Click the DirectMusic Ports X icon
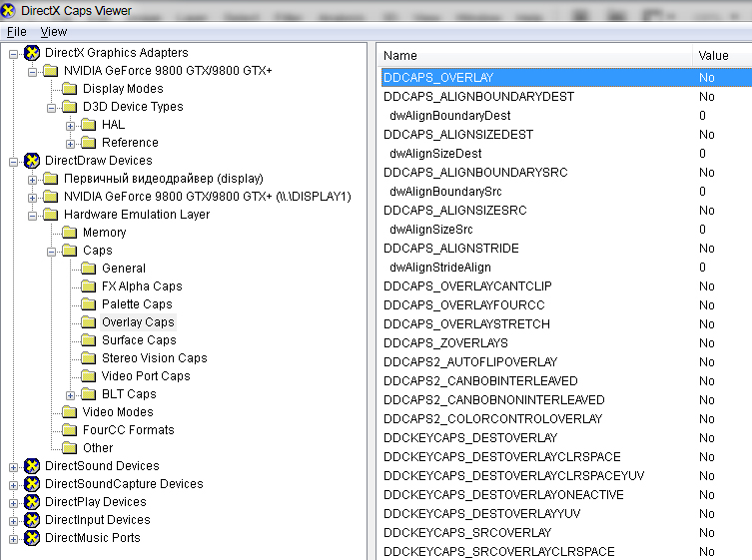This screenshot has height=560, width=752. 32,538
